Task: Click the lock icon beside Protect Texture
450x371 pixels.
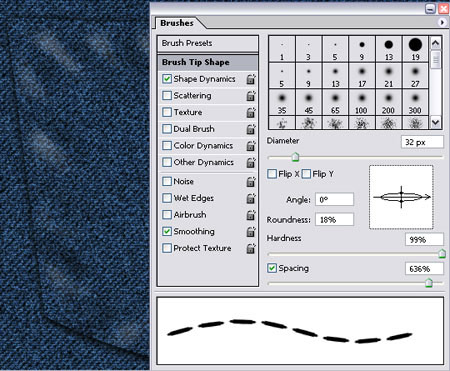Action: 251,248
